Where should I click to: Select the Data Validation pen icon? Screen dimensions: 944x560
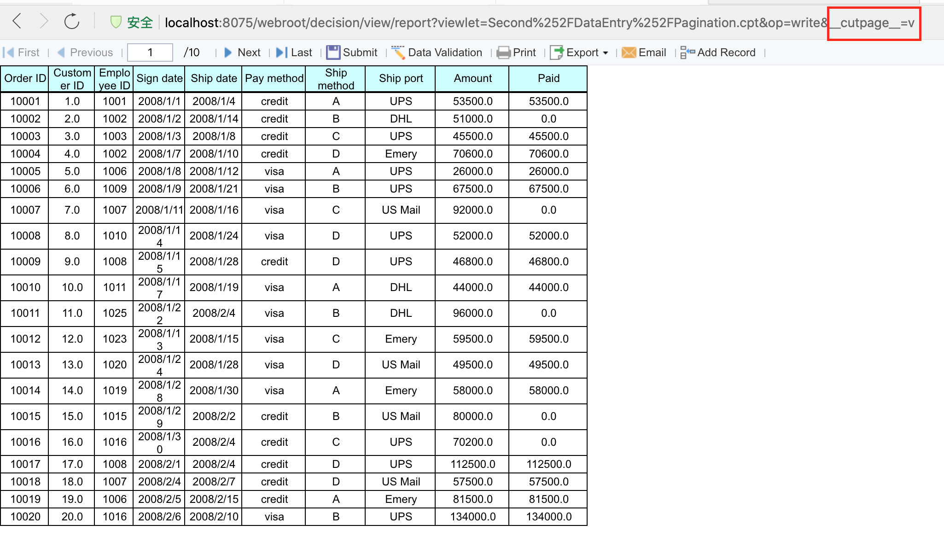click(397, 52)
